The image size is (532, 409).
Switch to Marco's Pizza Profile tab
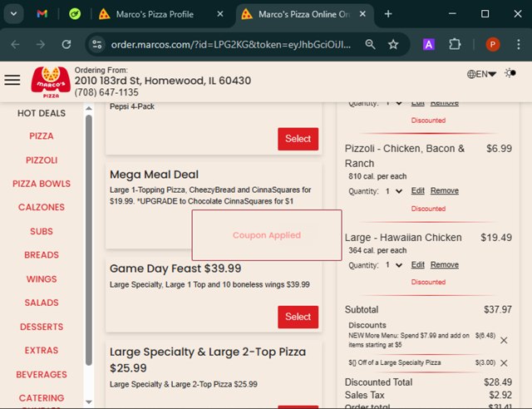click(x=155, y=14)
